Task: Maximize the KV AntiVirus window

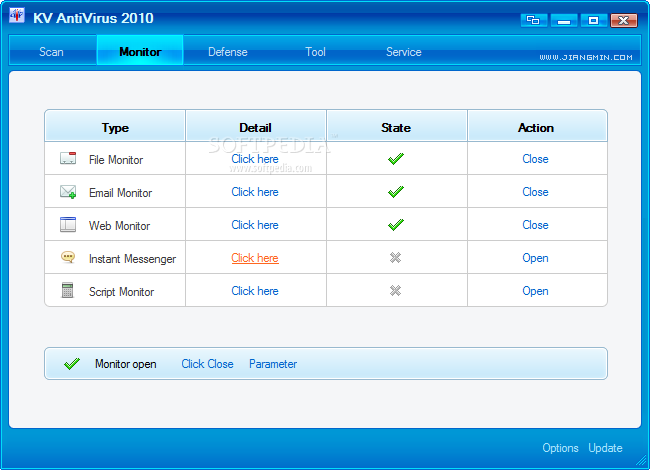Action: tap(594, 20)
